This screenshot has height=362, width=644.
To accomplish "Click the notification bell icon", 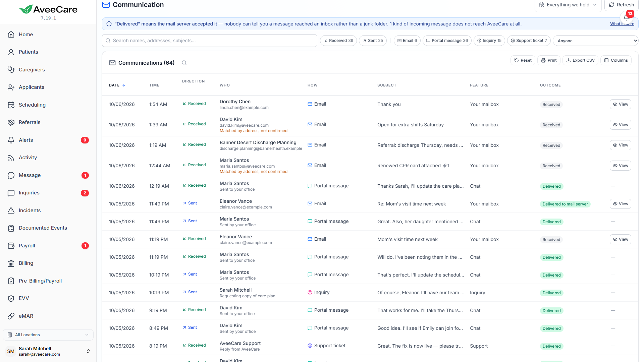I will coord(626,17).
